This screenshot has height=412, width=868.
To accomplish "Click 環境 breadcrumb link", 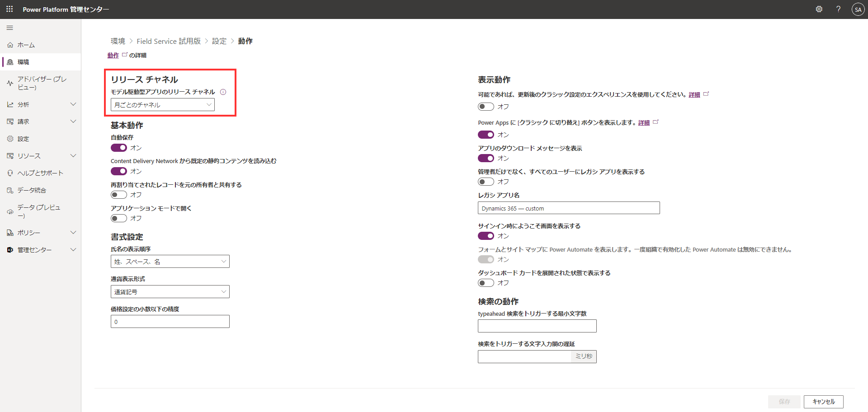I will (118, 41).
